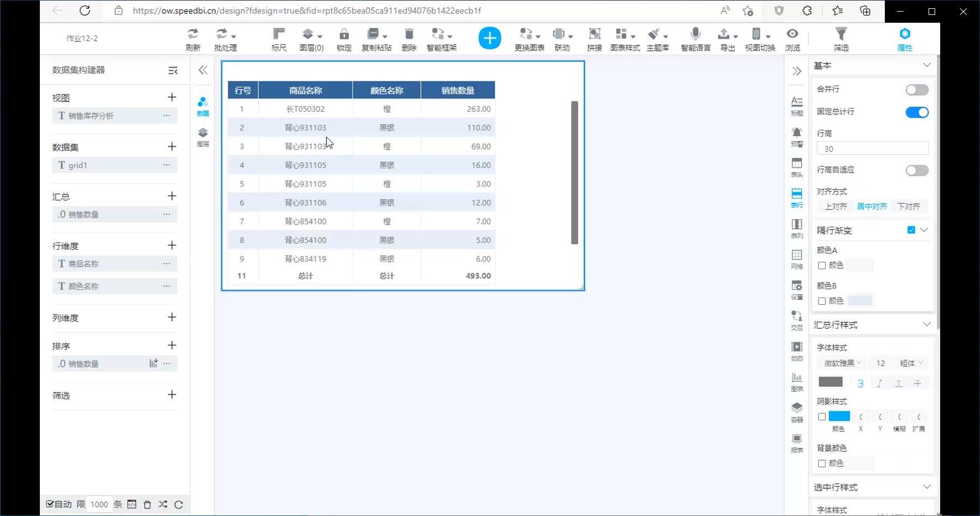
Task: Open the 主题库 theme library
Action: 657,34
